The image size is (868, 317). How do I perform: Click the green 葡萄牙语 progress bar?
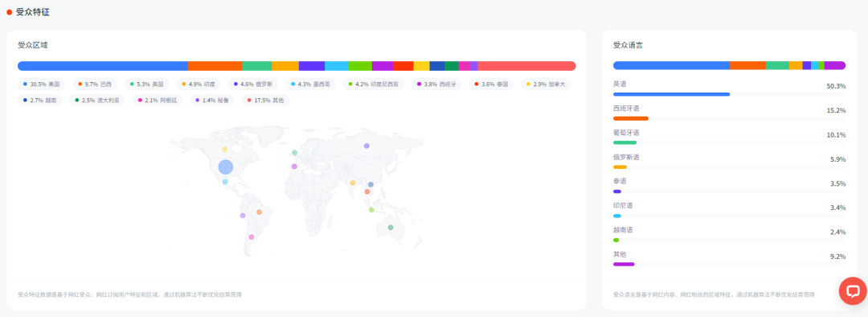[625, 143]
